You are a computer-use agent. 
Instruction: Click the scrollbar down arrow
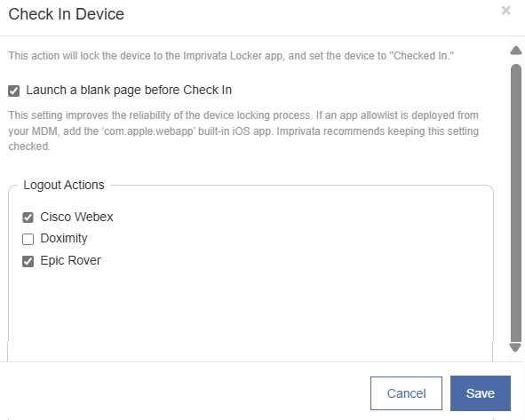[x=515, y=347]
